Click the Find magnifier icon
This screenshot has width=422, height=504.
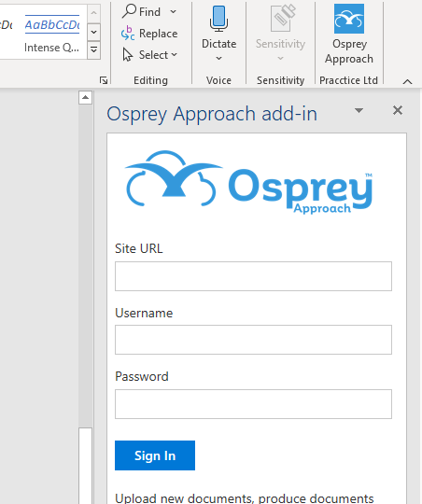click(129, 11)
